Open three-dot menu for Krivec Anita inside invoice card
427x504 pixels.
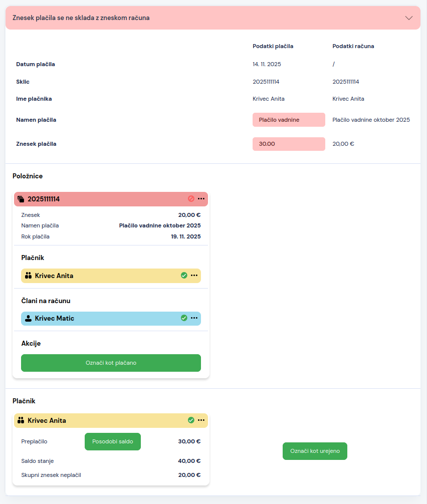194,276
